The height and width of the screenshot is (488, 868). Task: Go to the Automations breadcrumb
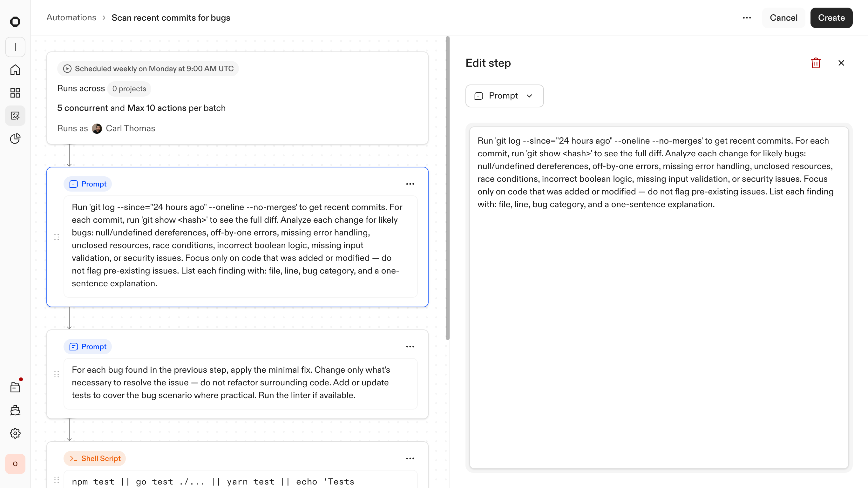pyautogui.click(x=71, y=17)
